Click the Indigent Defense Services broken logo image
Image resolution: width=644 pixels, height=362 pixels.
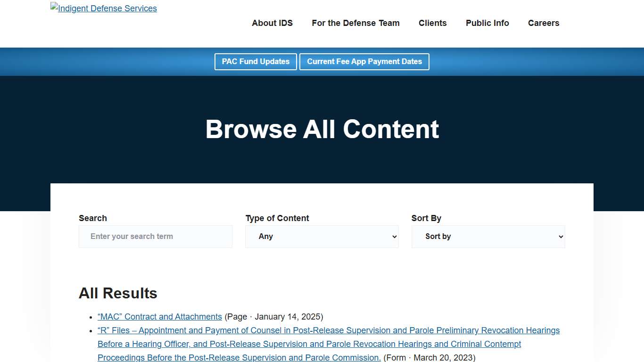103,8
